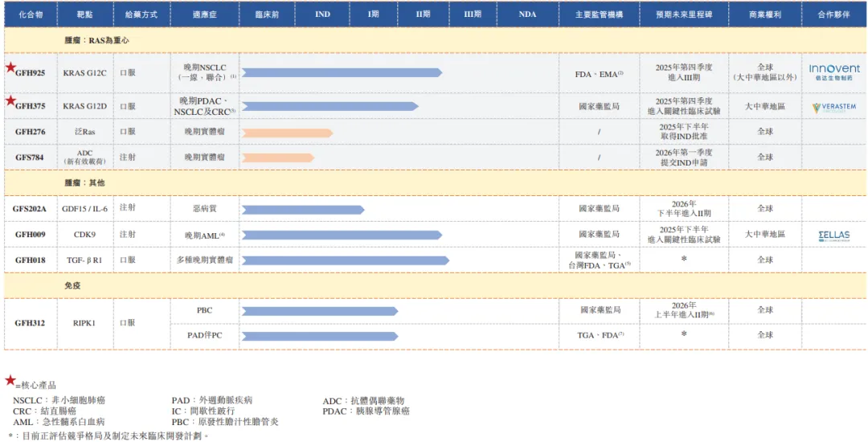Click the GFH018 blue progress bar
This screenshot has width=868, height=442.
pyautogui.click(x=345, y=260)
